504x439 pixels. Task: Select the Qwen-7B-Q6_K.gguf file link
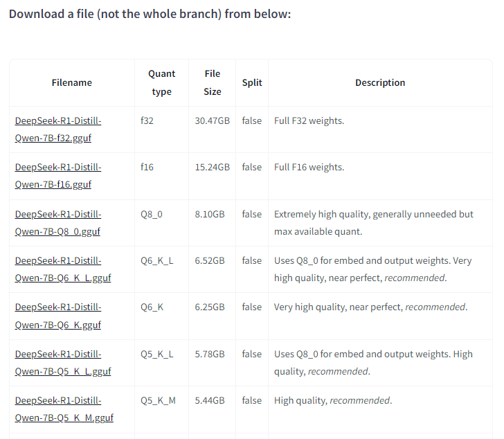(58, 324)
